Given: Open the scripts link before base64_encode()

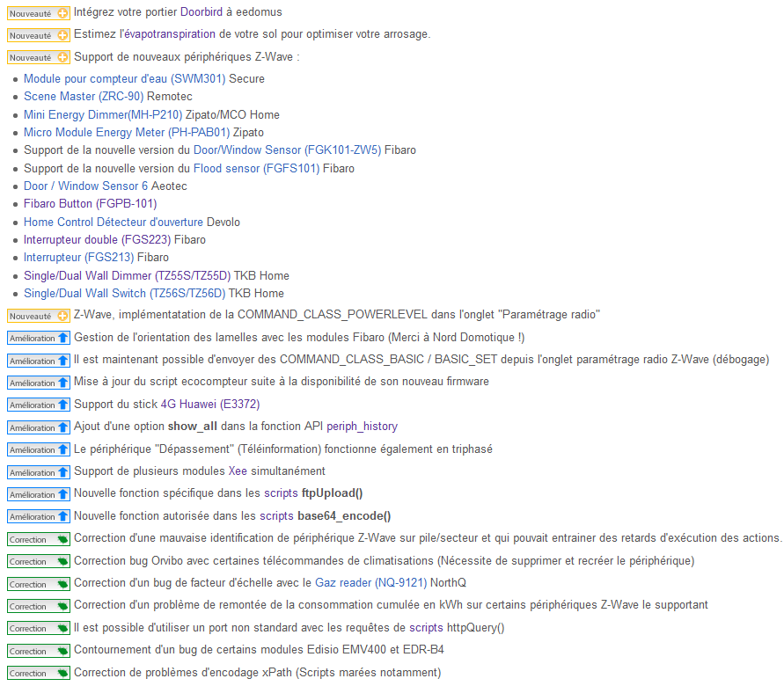Looking at the screenshot, I should pos(276,515).
